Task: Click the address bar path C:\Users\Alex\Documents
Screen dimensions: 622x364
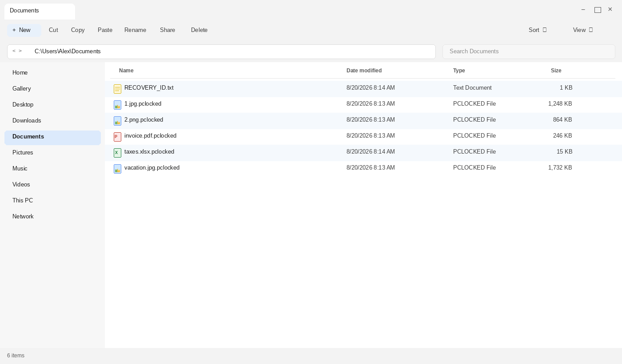Action: coord(68,51)
